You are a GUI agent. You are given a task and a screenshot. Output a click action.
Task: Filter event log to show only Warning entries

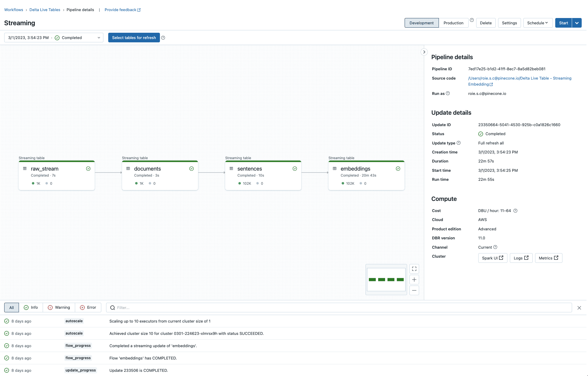(59, 307)
